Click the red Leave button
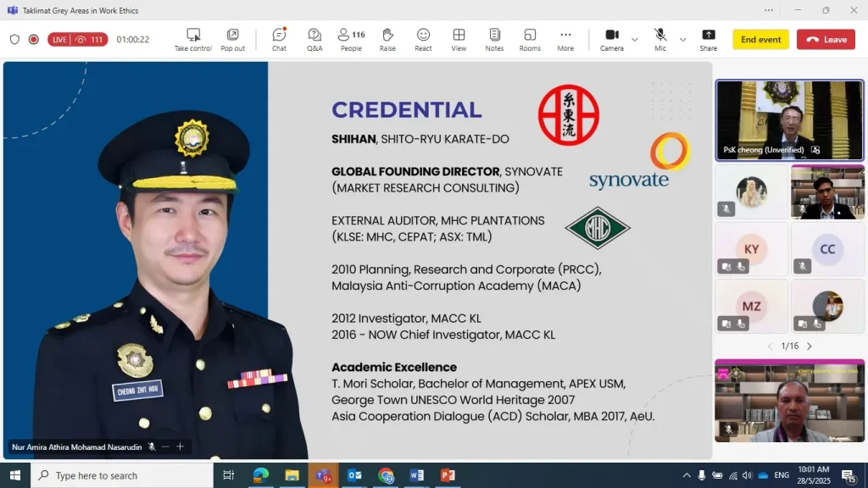The height and width of the screenshot is (488, 868). (x=826, y=40)
